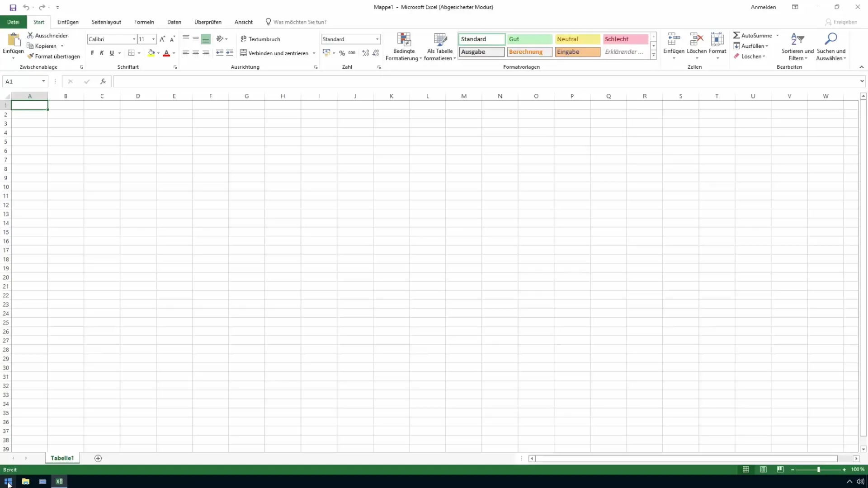Screen dimensions: 868x488
Task: Increase font size with larger A icon
Action: (x=162, y=39)
